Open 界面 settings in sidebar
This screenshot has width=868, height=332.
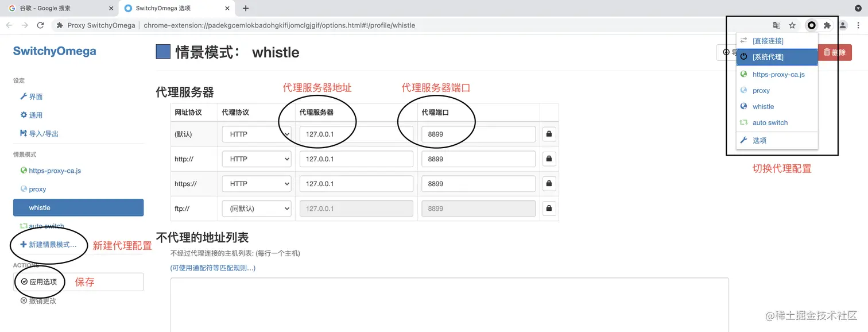(x=78, y=97)
